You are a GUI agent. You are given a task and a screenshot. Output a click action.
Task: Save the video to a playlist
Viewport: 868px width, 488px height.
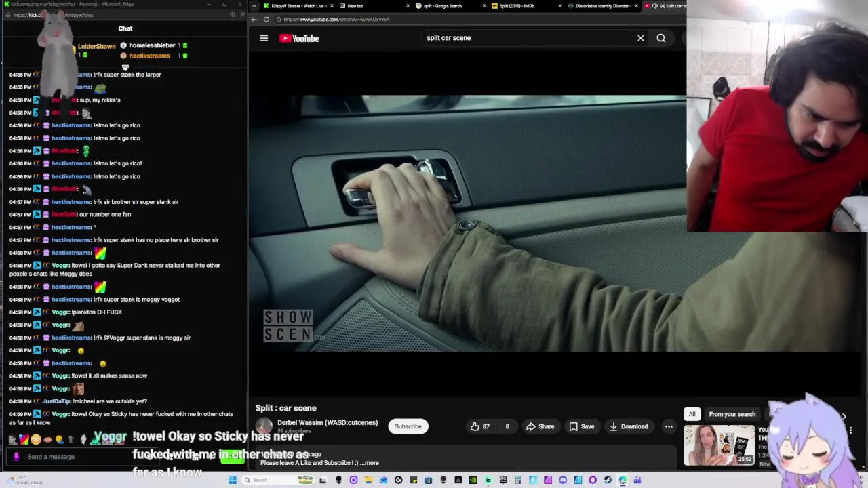click(582, 426)
